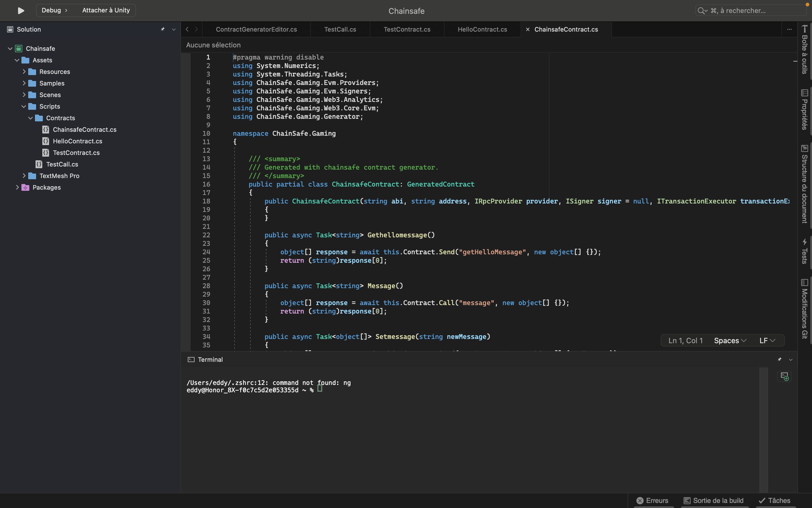Pin the Solution panel

click(162, 29)
